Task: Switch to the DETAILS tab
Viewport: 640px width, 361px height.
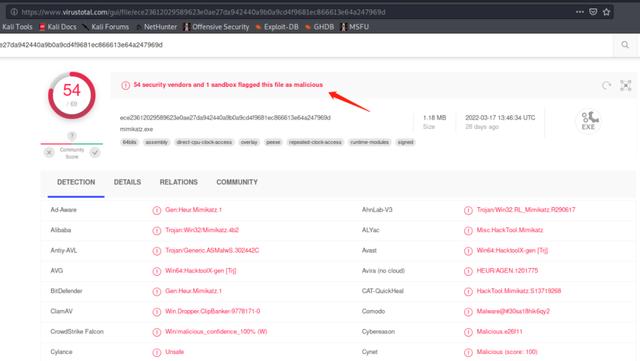Action: pos(127,182)
